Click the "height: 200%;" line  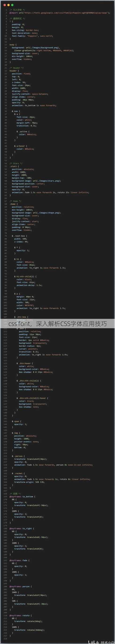click(x=19, y=175)
